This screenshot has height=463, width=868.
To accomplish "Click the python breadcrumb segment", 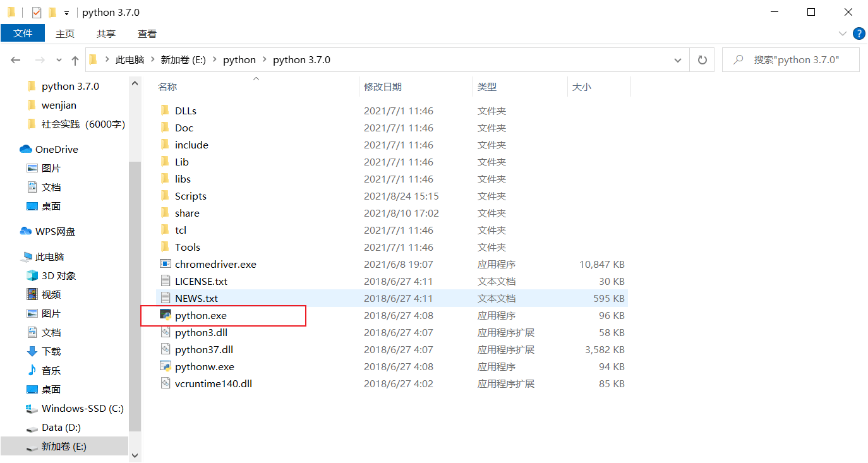I will coord(239,60).
